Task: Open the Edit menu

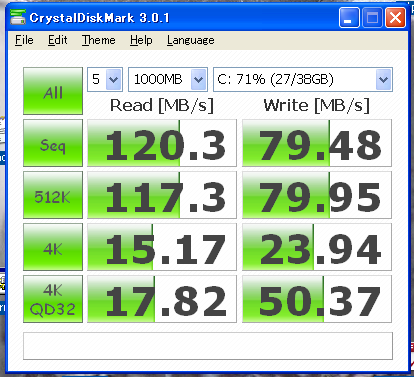Action: click(58, 40)
